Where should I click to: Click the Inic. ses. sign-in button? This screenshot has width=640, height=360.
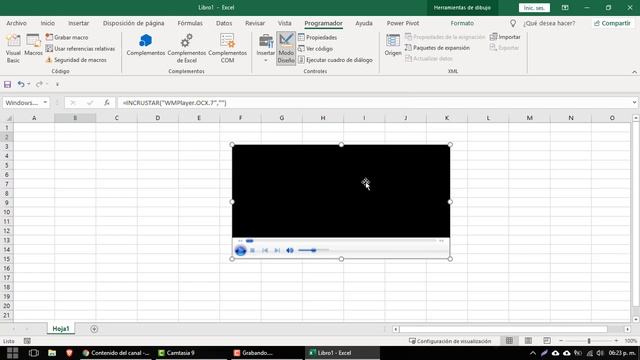coord(534,8)
